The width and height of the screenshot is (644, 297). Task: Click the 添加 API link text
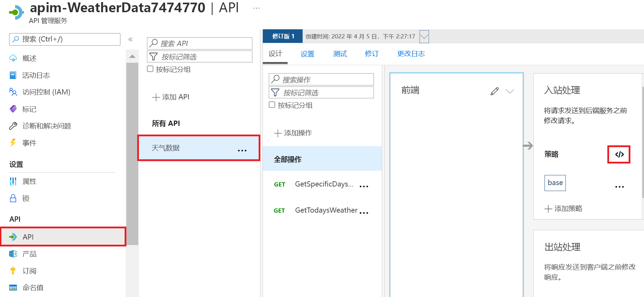coord(176,97)
